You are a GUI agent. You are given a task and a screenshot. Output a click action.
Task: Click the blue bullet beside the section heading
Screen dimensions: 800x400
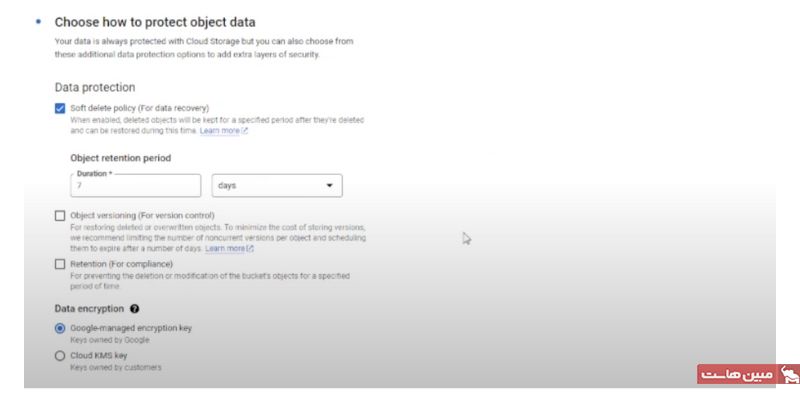[x=37, y=20]
